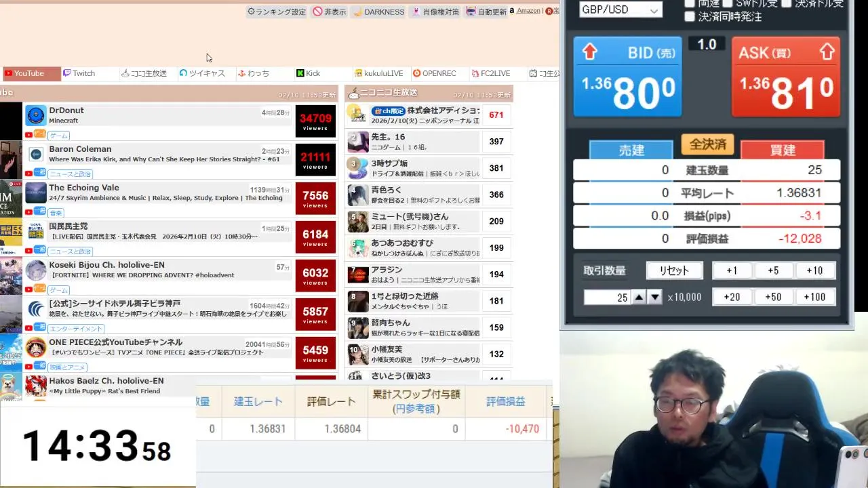Click ニュースと政治 tag under Baron Coleman

71,174
